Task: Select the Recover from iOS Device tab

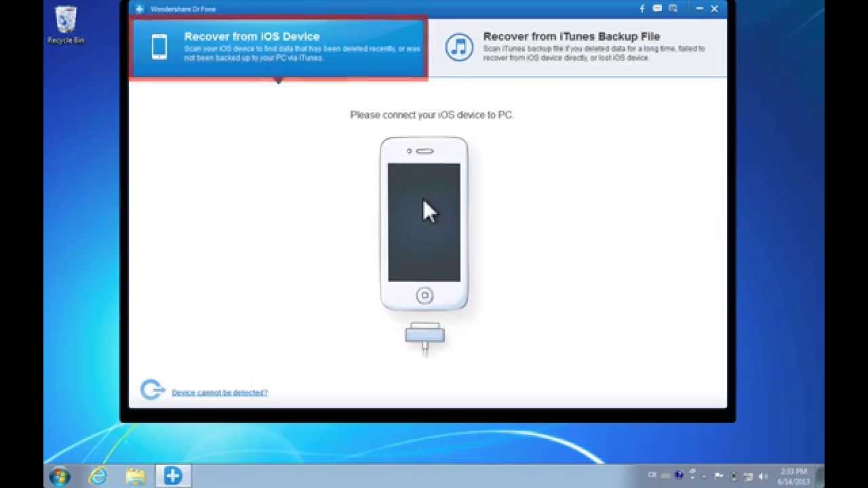Action: 278,47
